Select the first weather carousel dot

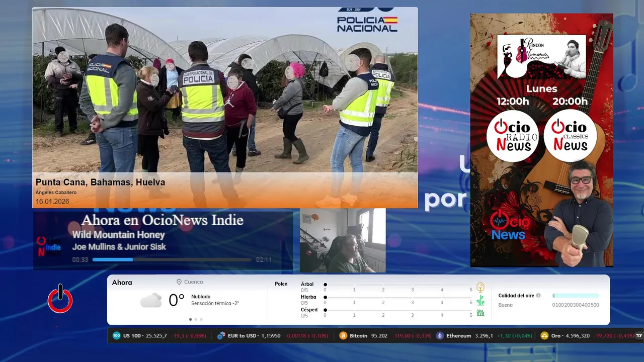[190, 319]
